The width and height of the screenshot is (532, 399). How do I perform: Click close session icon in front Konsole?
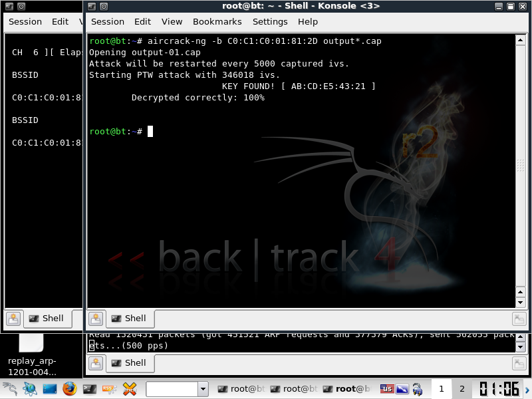tap(519, 319)
